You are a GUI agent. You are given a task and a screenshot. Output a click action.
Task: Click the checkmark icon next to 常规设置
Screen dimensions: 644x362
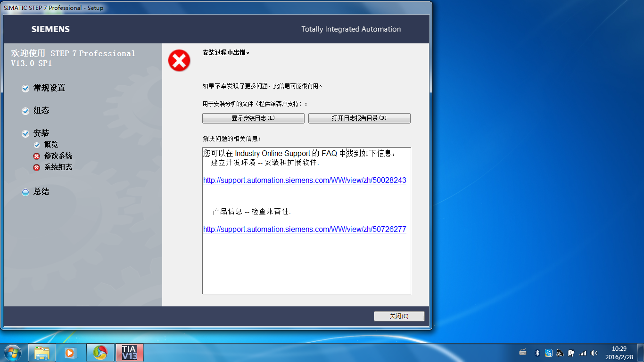click(25, 88)
